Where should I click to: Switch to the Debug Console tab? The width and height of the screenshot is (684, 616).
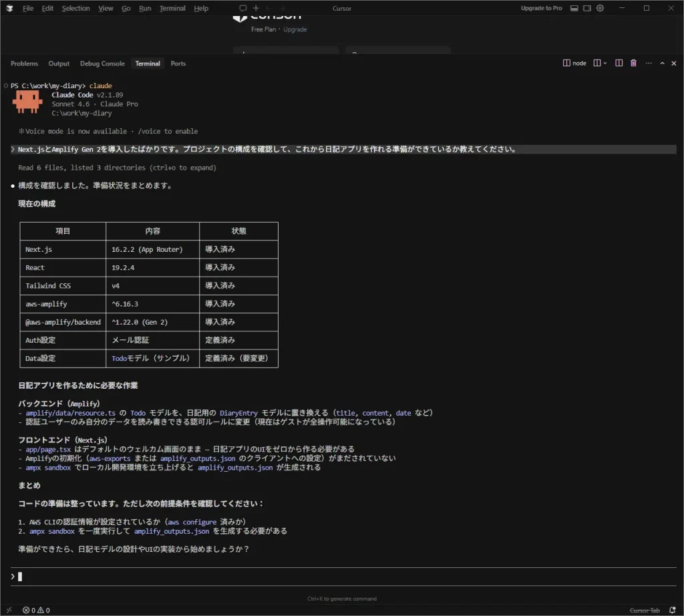pos(102,63)
